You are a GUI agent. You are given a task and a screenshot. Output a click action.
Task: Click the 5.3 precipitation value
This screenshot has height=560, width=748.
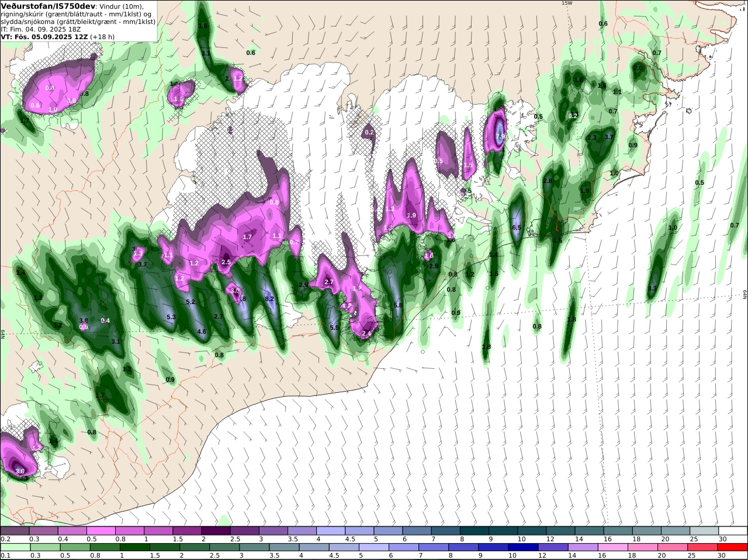point(171,317)
